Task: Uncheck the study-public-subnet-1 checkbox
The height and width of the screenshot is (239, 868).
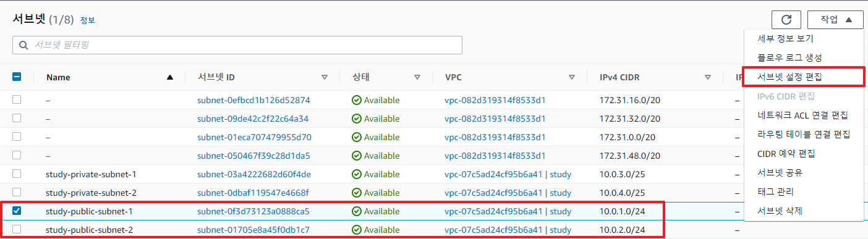Action: (x=17, y=211)
